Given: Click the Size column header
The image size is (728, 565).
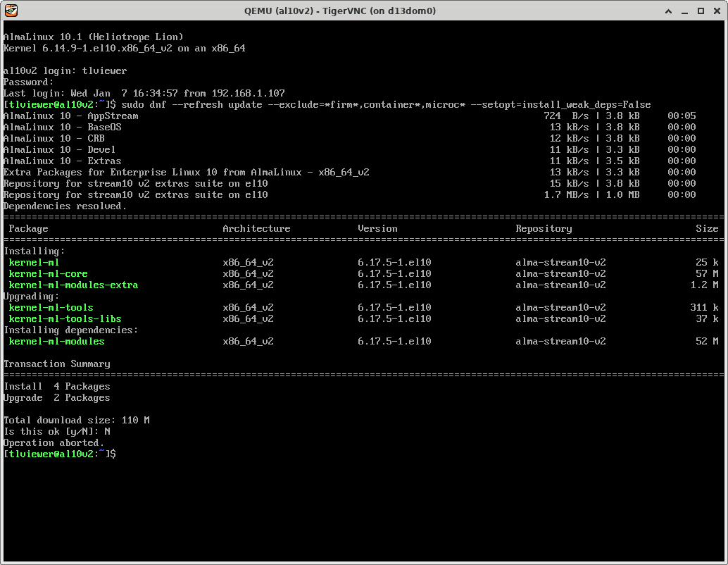Looking at the screenshot, I should pos(707,229).
